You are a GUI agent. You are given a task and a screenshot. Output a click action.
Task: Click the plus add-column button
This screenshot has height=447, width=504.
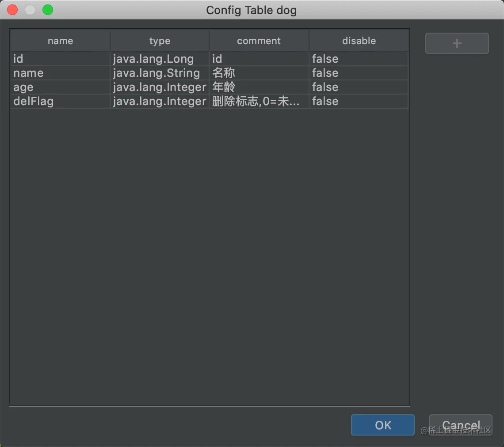click(x=457, y=43)
